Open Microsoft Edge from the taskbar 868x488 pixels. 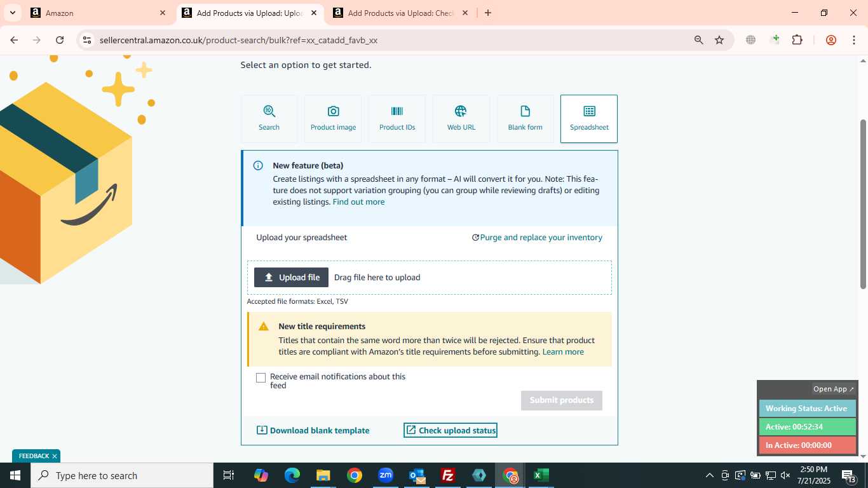pyautogui.click(x=292, y=475)
